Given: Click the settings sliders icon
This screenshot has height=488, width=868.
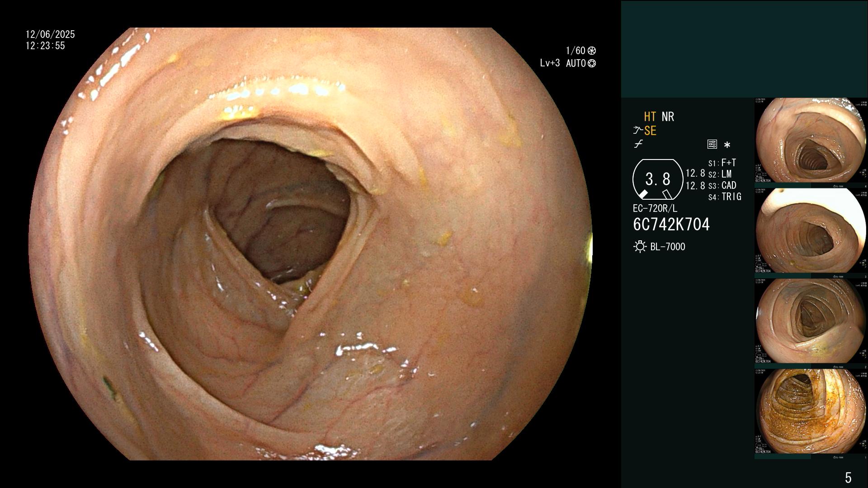Looking at the screenshot, I should [x=712, y=144].
